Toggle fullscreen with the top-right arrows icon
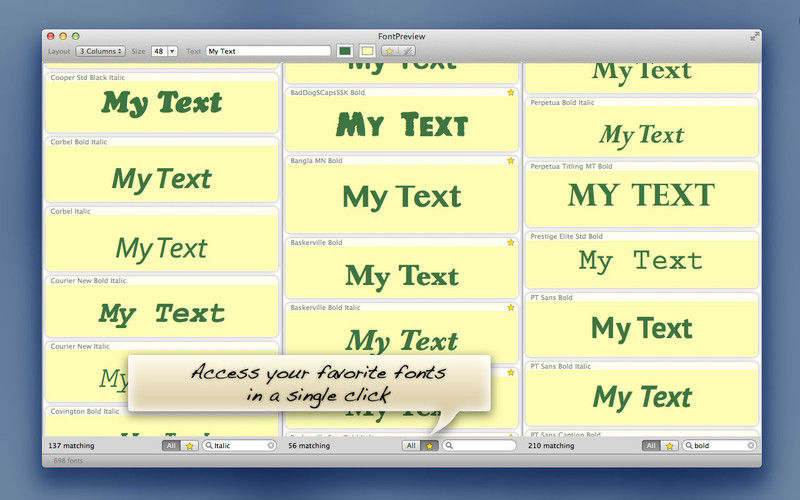 click(x=754, y=36)
